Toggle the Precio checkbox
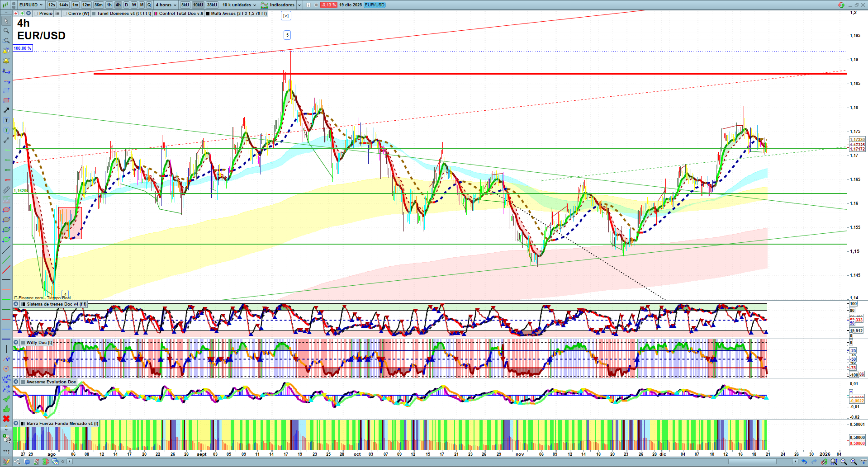Viewport: 868px width, 467px height. [36, 14]
